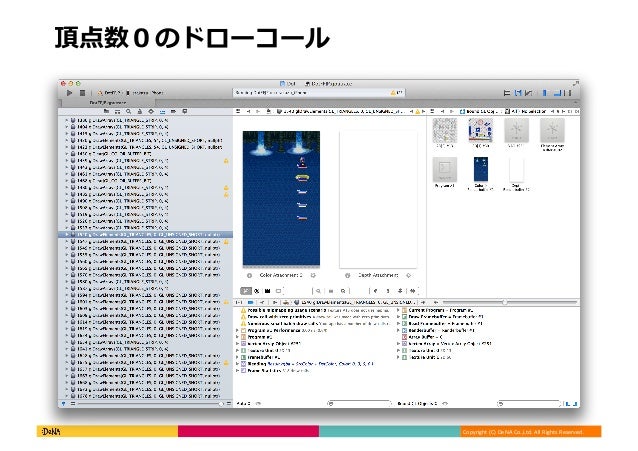Open the Search navigator magnifier icon

point(129,111)
